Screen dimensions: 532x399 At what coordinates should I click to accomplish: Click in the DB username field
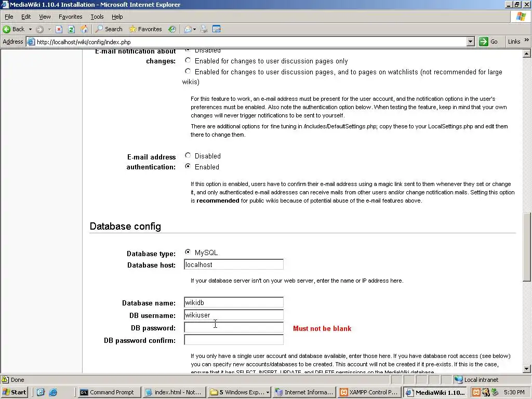click(x=234, y=315)
